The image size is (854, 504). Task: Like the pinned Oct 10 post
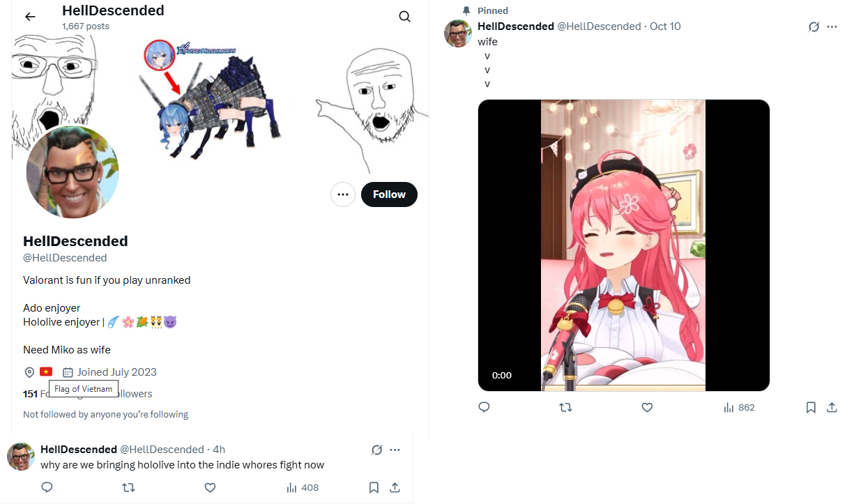click(x=647, y=407)
